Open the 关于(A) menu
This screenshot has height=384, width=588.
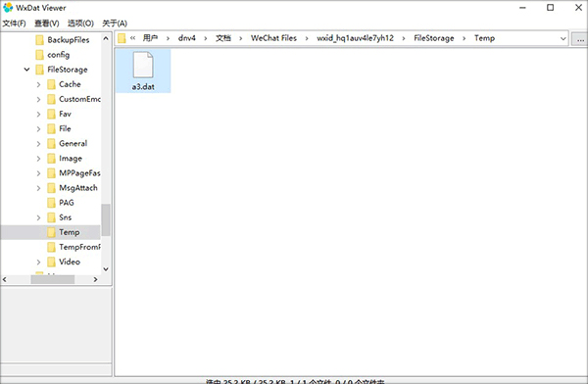(x=115, y=24)
